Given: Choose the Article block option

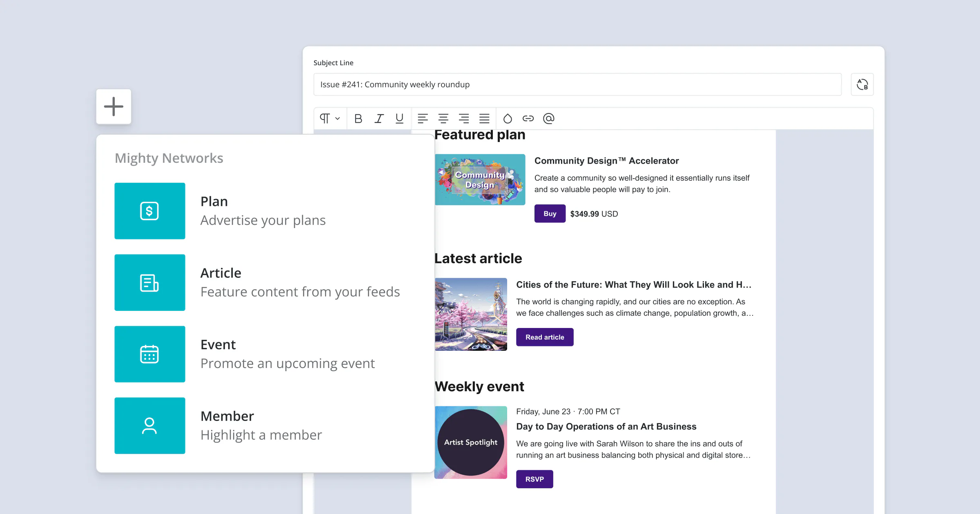Looking at the screenshot, I should (x=150, y=283).
